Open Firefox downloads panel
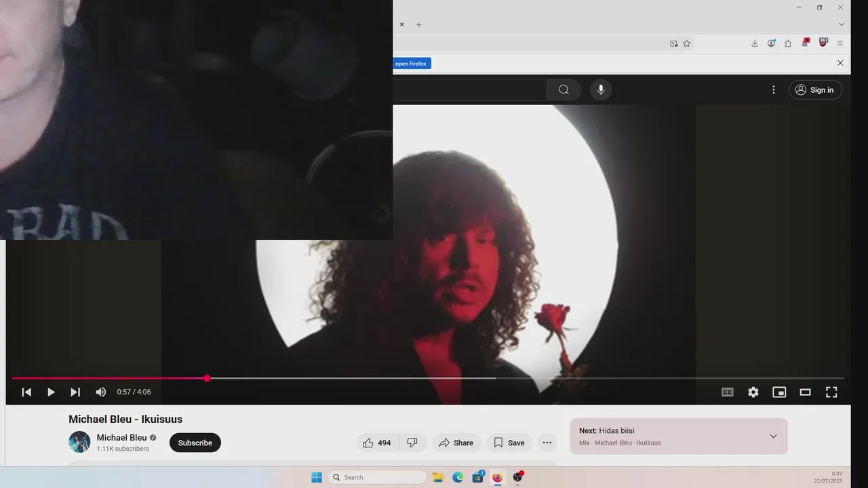Viewport: 868px width, 488px height. [754, 43]
